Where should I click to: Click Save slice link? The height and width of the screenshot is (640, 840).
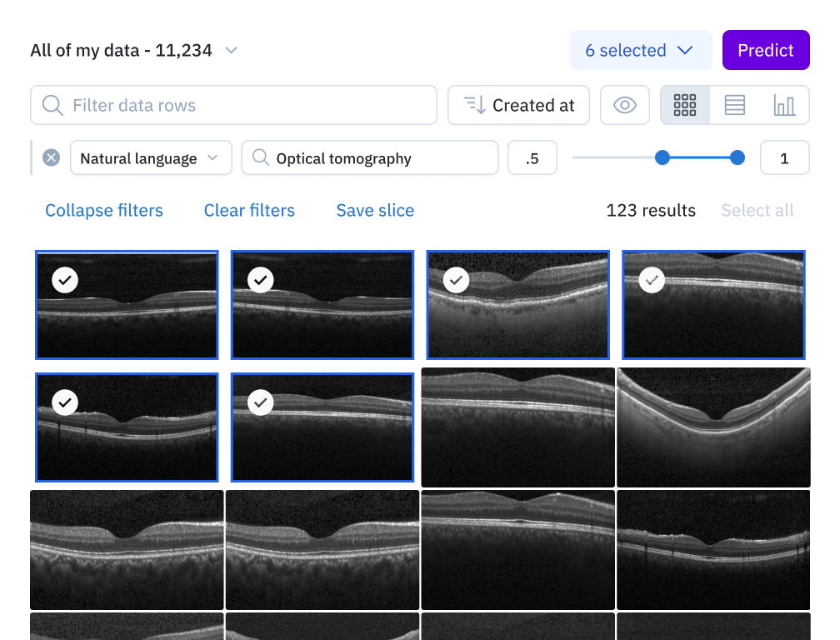(375, 211)
